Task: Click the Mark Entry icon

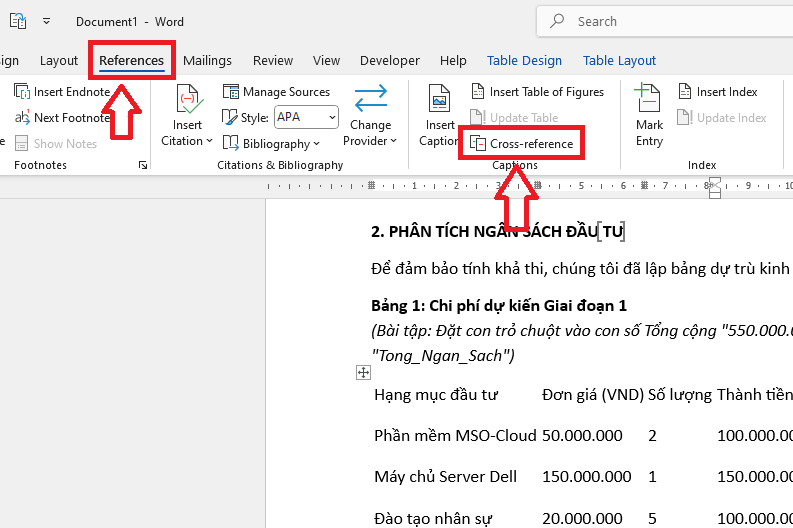Action: point(649,98)
